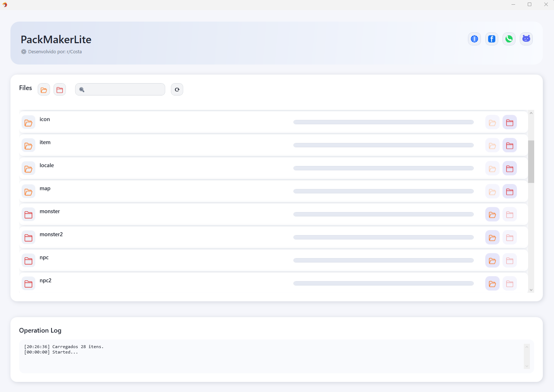Click the file list scrollbar thumb
The image size is (554, 392).
531,158
